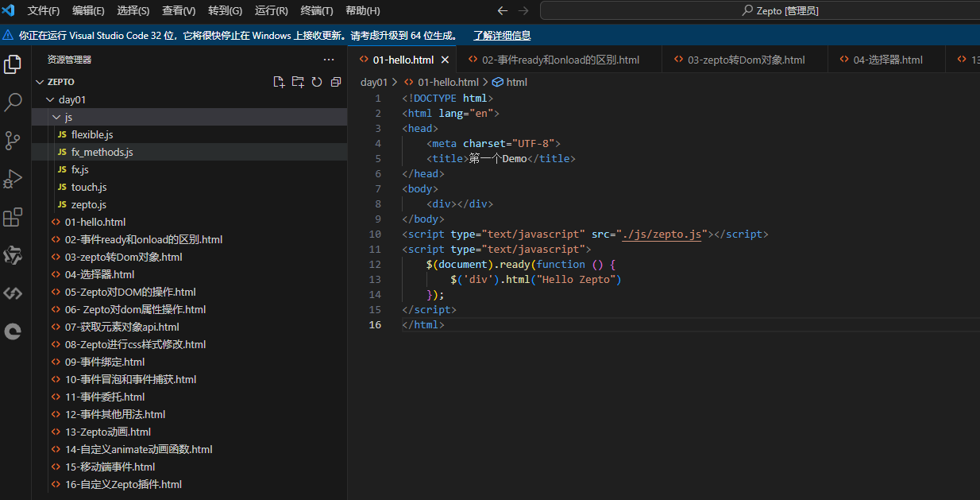Click the 了解详细信息 link in notification
Viewport: 980px width, 500px height.
click(x=502, y=35)
